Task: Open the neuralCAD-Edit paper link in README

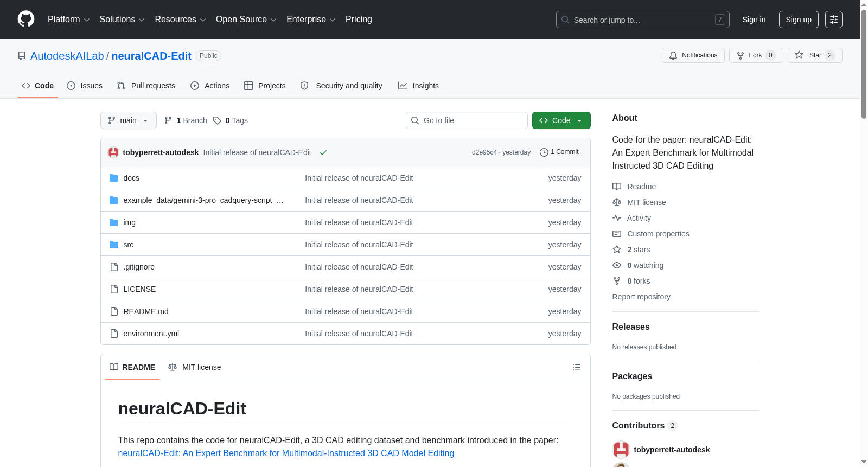Action: click(286, 453)
